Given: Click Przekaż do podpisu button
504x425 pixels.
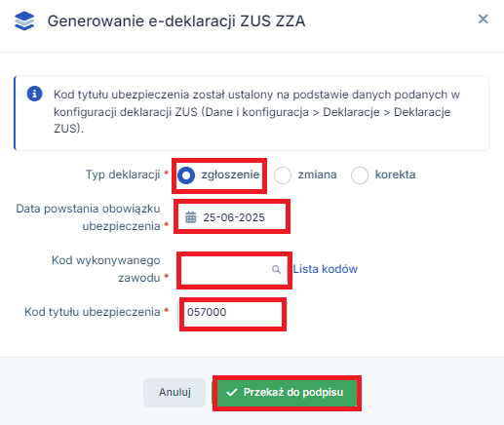Looking at the screenshot, I should coord(287,393).
